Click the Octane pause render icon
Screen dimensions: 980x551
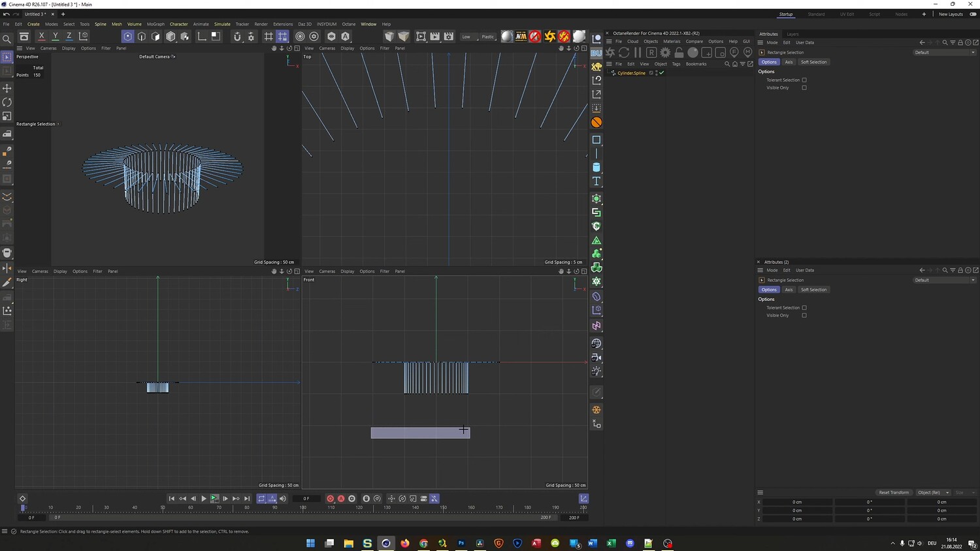click(x=638, y=52)
